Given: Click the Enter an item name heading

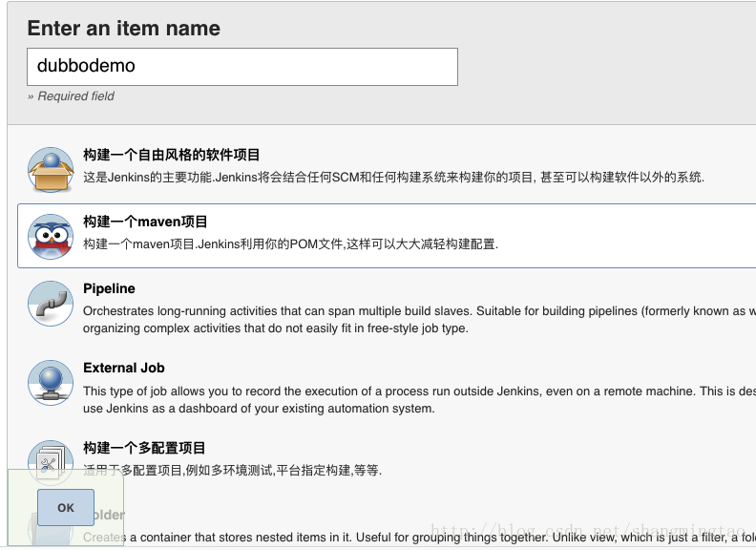Looking at the screenshot, I should click(124, 28).
